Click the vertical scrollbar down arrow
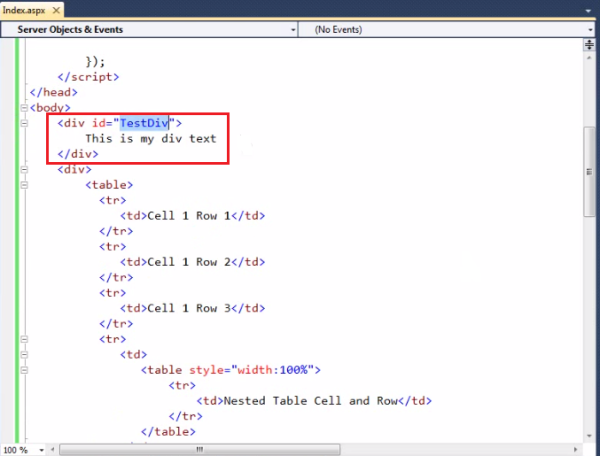This screenshot has height=456, width=600. click(x=589, y=436)
